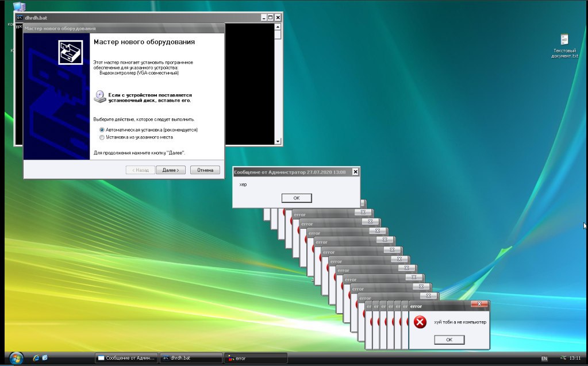This screenshot has width=588, height=366.
Task: Click the message text 'хер'
Action: [x=243, y=184]
